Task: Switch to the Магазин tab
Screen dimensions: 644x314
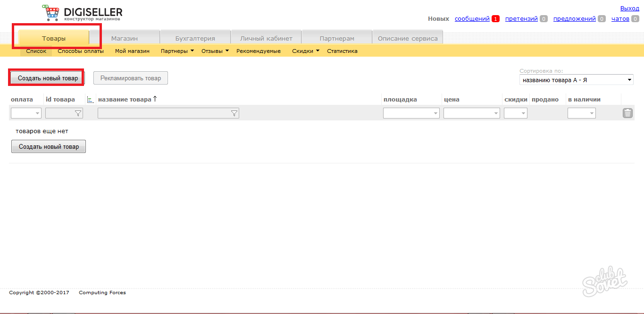Action: point(125,38)
